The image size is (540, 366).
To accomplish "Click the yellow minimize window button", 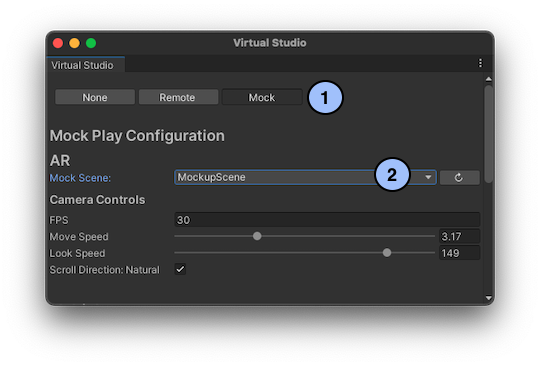I will tap(74, 43).
